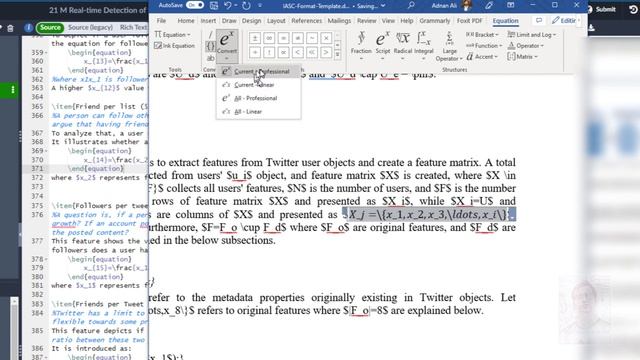Choose All - Professional from Convert menu
Viewport: 640px width, 360px height.
coord(259,98)
